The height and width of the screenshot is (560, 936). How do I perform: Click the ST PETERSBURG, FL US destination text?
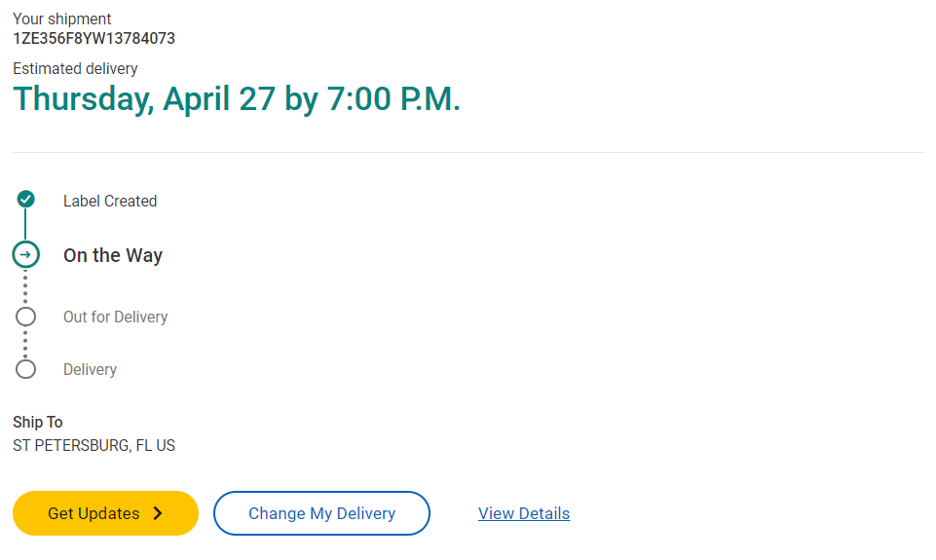pos(94,446)
